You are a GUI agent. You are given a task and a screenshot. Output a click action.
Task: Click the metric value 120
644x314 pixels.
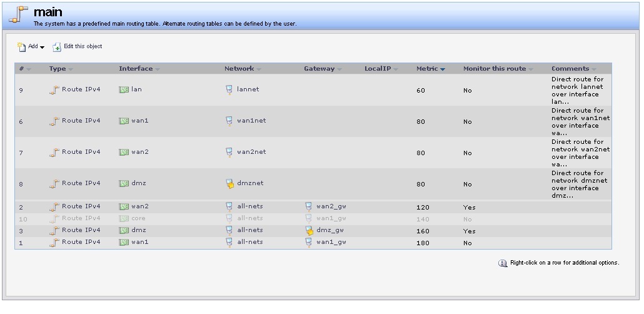tap(423, 208)
